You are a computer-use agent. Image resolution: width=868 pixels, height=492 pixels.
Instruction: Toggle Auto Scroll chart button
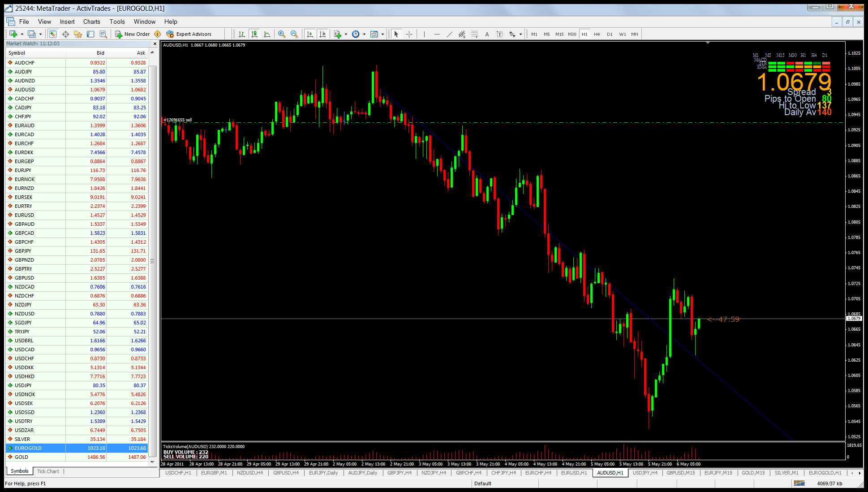click(309, 34)
